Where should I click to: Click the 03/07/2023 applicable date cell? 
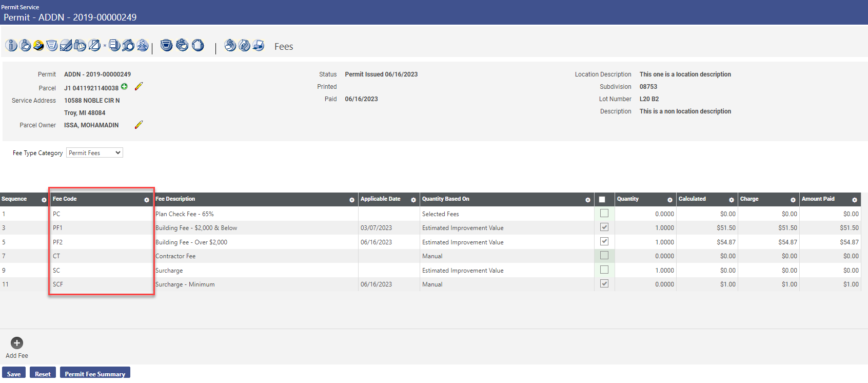pyautogui.click(x=389, y=227)
